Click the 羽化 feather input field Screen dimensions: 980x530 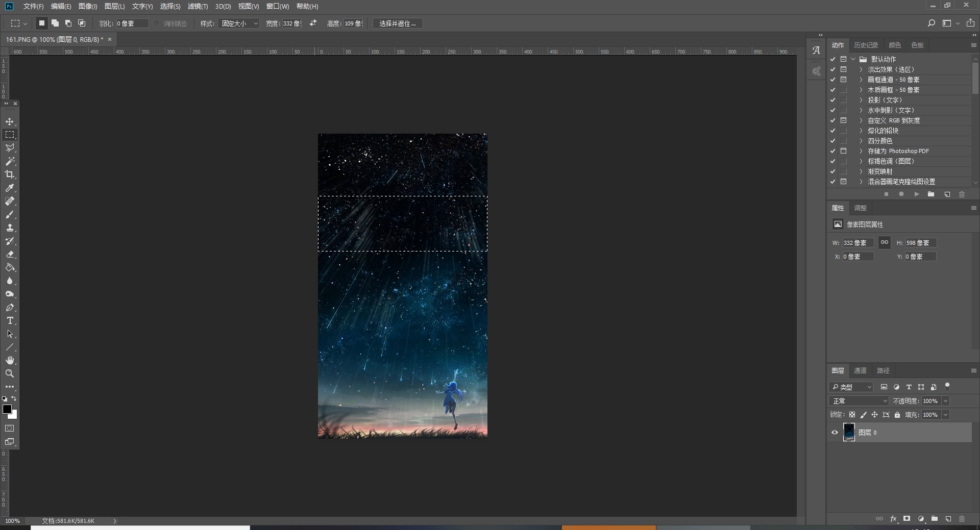pyautogui.click(x=132, y=23)
